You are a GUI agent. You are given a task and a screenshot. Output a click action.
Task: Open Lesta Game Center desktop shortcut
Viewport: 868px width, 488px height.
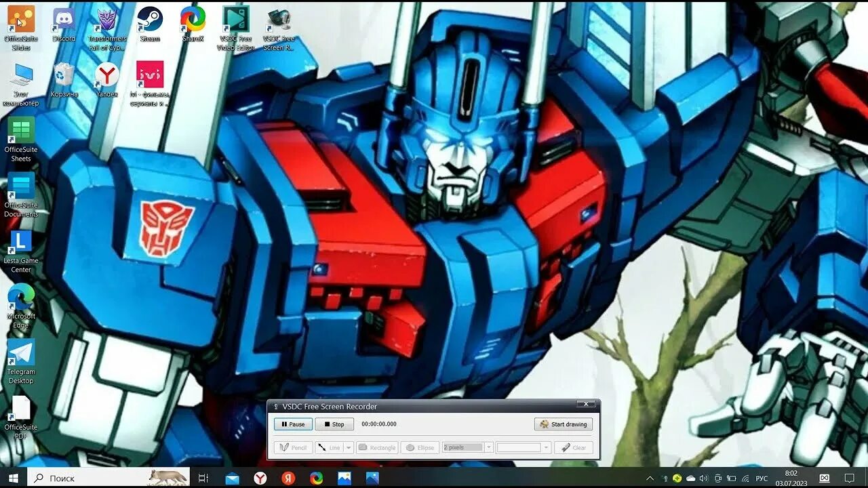tap(21, 251)
